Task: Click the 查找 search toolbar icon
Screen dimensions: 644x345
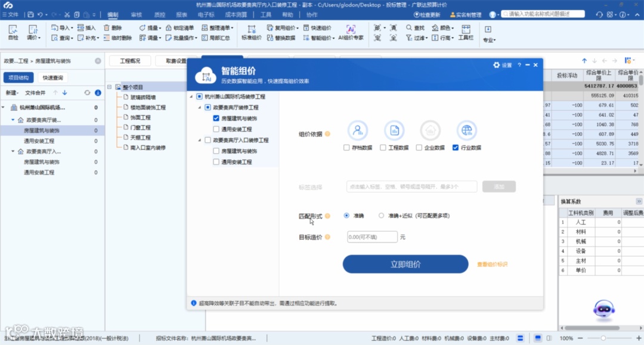Action: coord(415,28)
